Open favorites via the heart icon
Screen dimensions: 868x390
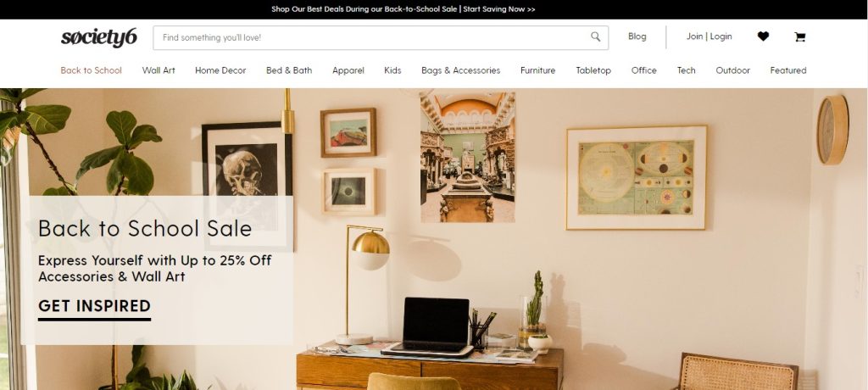pos(763,36)
